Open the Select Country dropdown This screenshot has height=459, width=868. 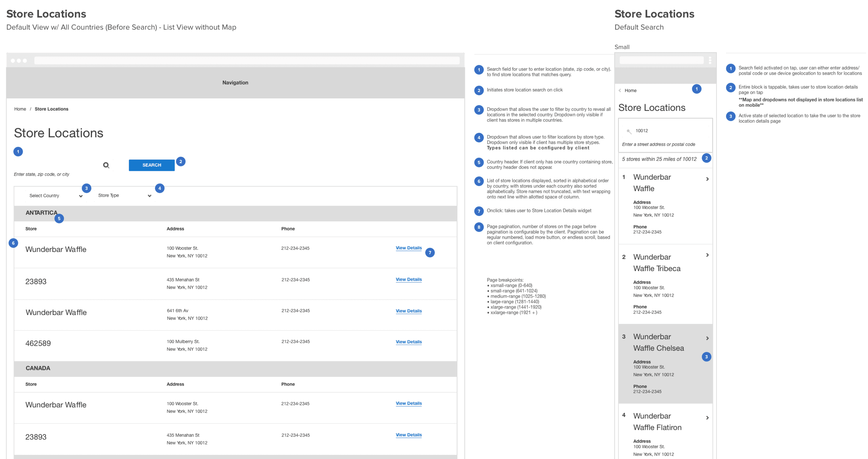click(x=56, y=196)
